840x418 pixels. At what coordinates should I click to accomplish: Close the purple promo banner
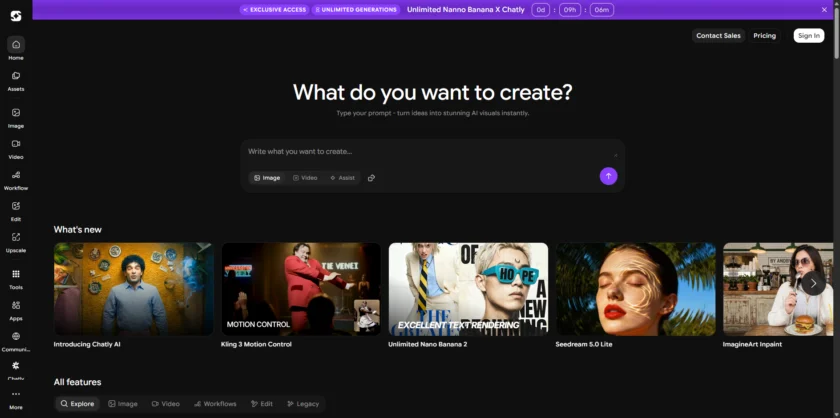824,10
